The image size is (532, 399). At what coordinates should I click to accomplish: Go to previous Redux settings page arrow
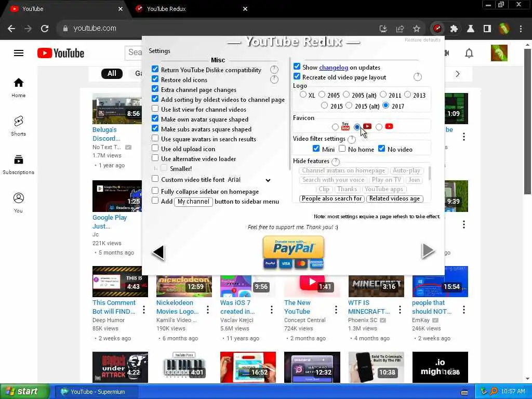(x=158, y=253)
